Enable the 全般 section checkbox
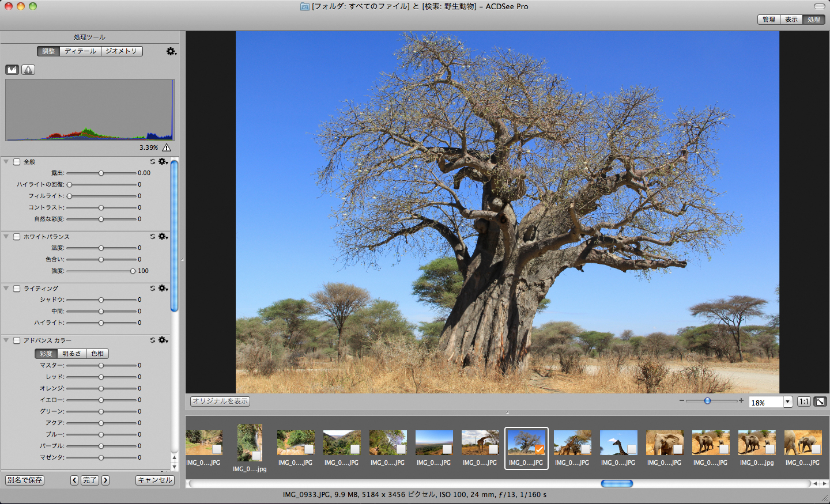This screenshot has width=830, height=504. [17, 162]
